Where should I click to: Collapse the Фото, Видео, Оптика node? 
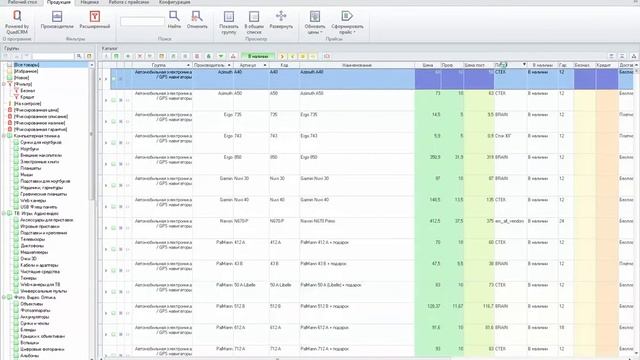[4, 298]
